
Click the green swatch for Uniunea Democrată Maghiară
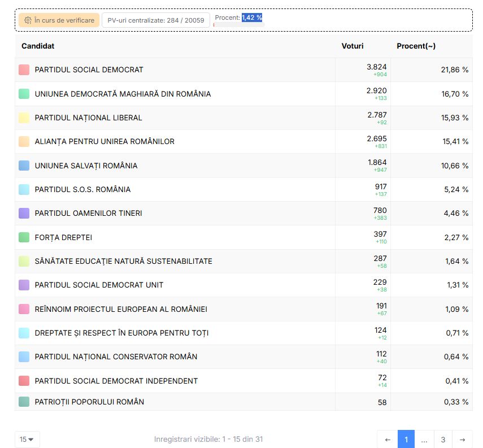pyautogui.click(x=24, y=94)
